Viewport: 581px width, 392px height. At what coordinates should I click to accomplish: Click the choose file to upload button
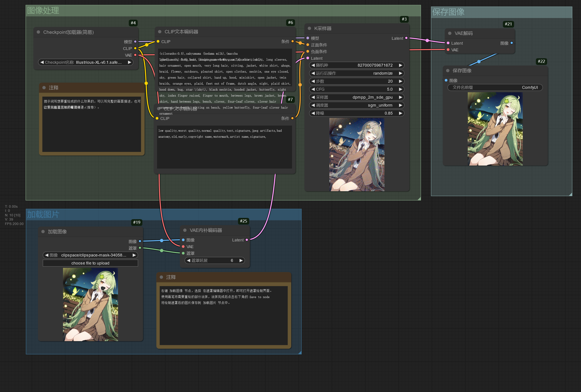tap(90, 263)
